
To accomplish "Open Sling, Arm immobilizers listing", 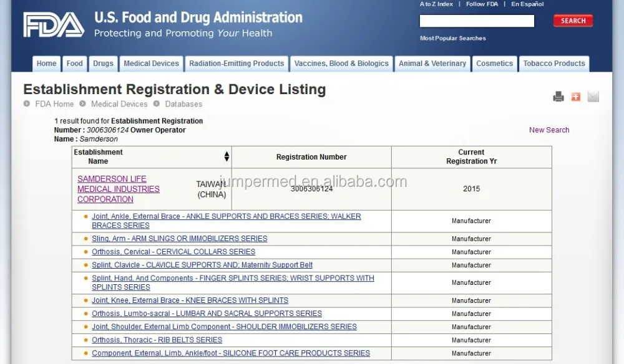I will (180, 239).
